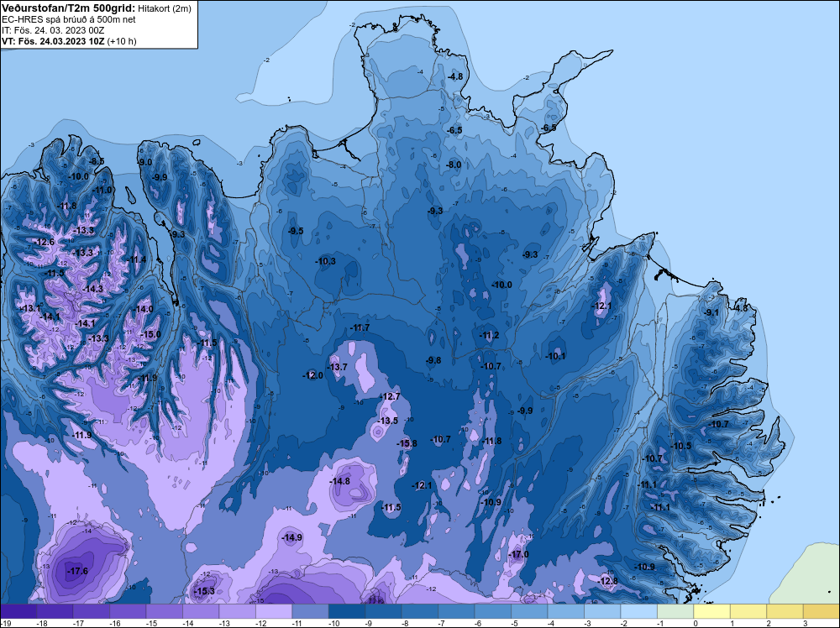This screenshot has height=628, width=840.
Task: Click the -9.5 temperature label
Action: pyautogui.click(x=296, y=231)
